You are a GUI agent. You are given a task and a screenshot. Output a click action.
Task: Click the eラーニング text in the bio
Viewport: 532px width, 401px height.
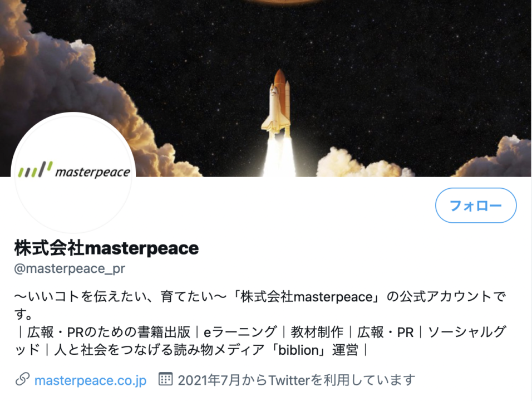[x=240, y=332]
